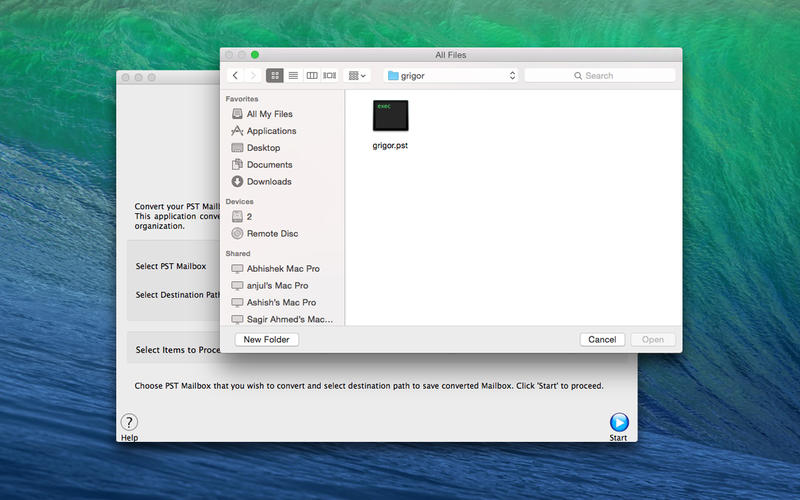
Task: Click the Favorites sidebar header
Action: pos(242,98)
